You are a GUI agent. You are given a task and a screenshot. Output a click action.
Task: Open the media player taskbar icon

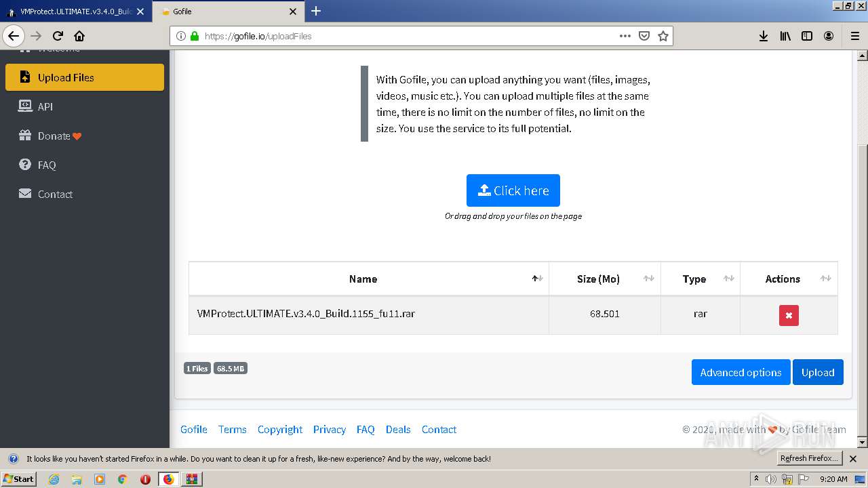coord(100,479)
